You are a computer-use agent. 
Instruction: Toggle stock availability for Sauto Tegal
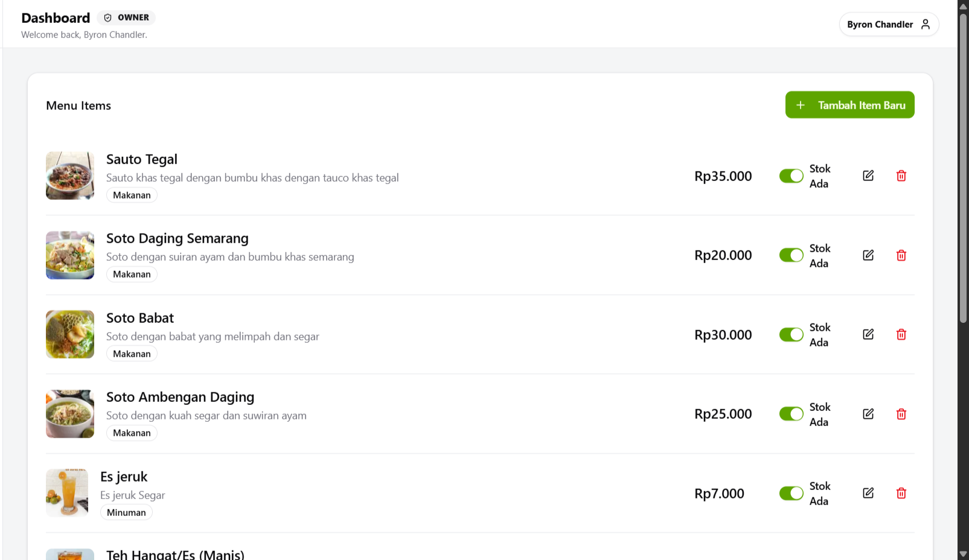click(791, 176)
